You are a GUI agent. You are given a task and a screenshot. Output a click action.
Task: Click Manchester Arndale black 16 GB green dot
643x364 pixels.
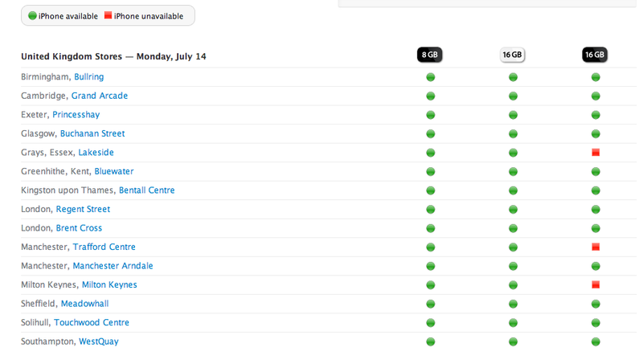point(596,266)
